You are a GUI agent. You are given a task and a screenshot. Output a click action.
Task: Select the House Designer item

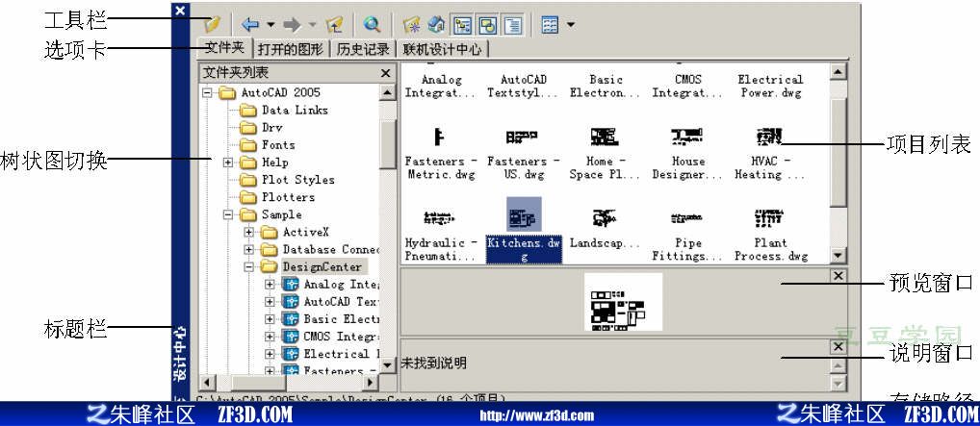[687, 153]
